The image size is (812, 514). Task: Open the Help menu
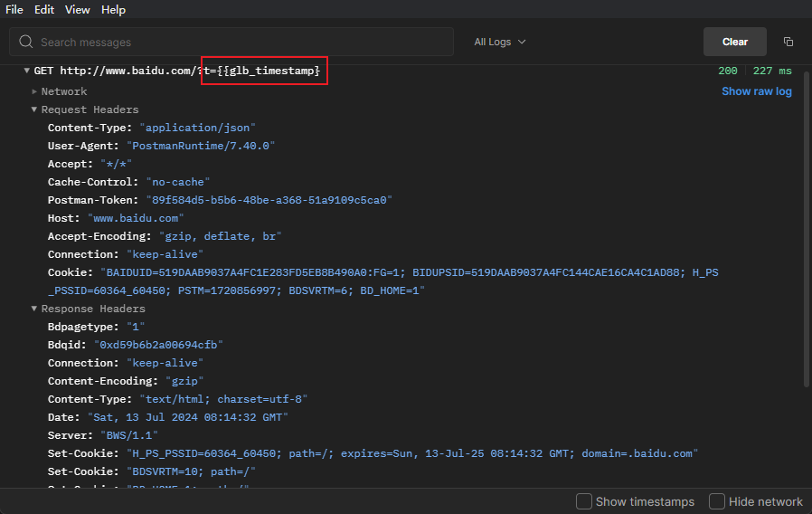114,10
